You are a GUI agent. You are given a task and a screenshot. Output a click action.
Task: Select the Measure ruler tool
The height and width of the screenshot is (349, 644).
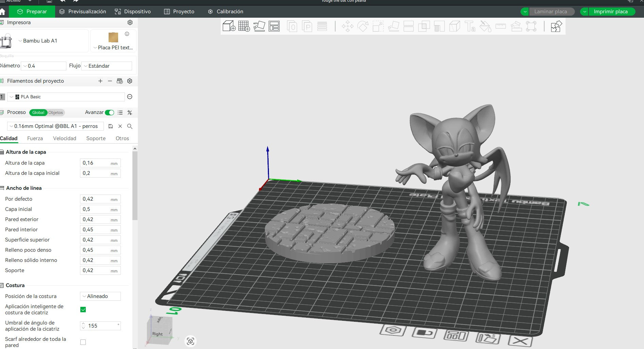pos(500,26)
